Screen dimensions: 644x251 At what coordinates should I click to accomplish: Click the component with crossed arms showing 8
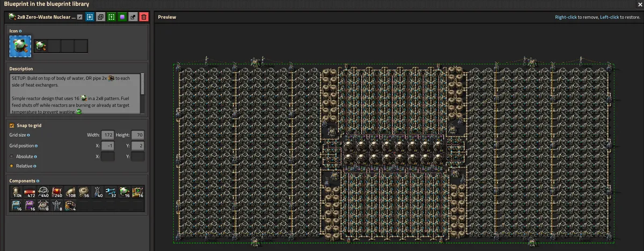(43, 205)
